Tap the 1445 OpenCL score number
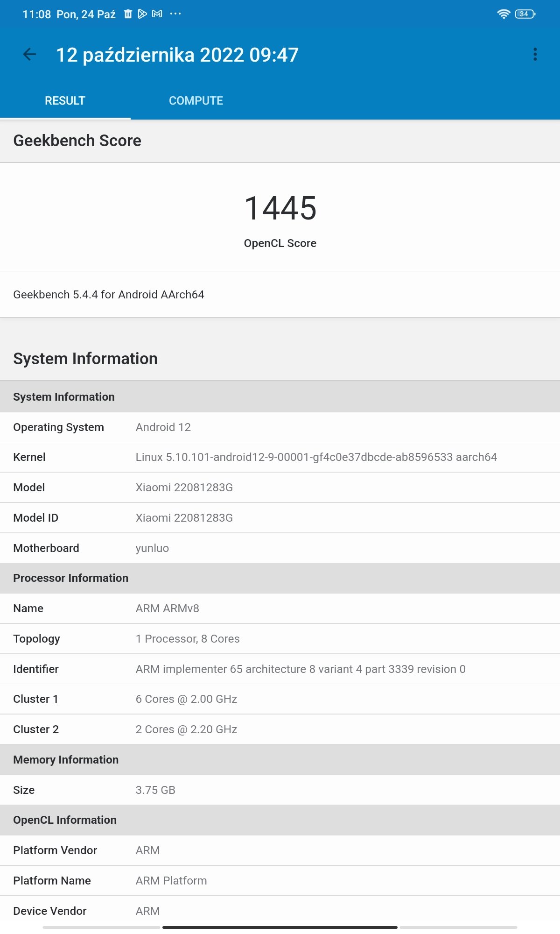This screenshot has width=560, height=934. 280,208
